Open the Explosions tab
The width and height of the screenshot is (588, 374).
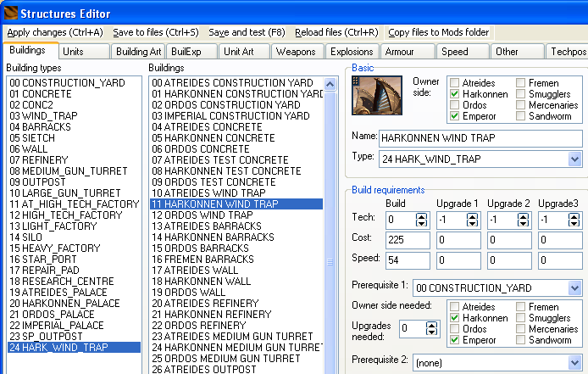pyautogui.click(x=352, y=52)
